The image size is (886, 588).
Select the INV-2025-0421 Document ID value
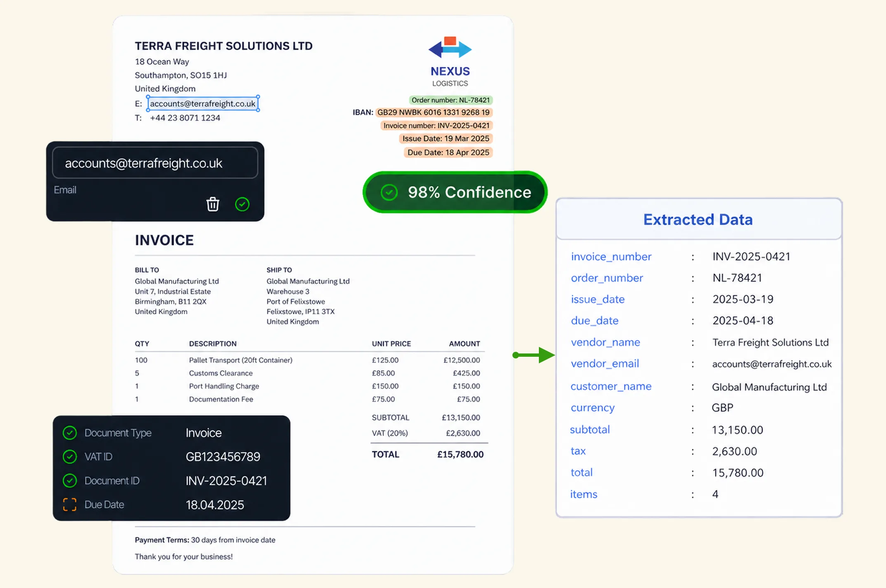click(226, 481)
